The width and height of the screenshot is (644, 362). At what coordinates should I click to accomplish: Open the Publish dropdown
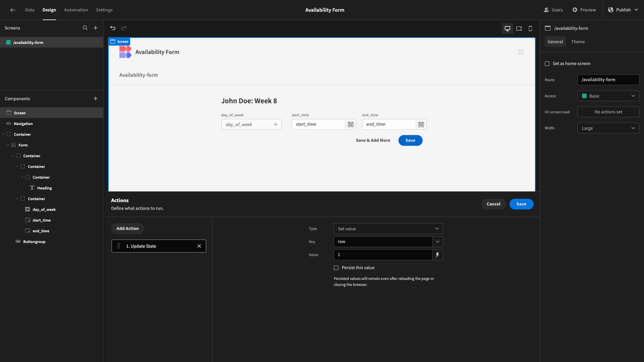click(623, 10)
